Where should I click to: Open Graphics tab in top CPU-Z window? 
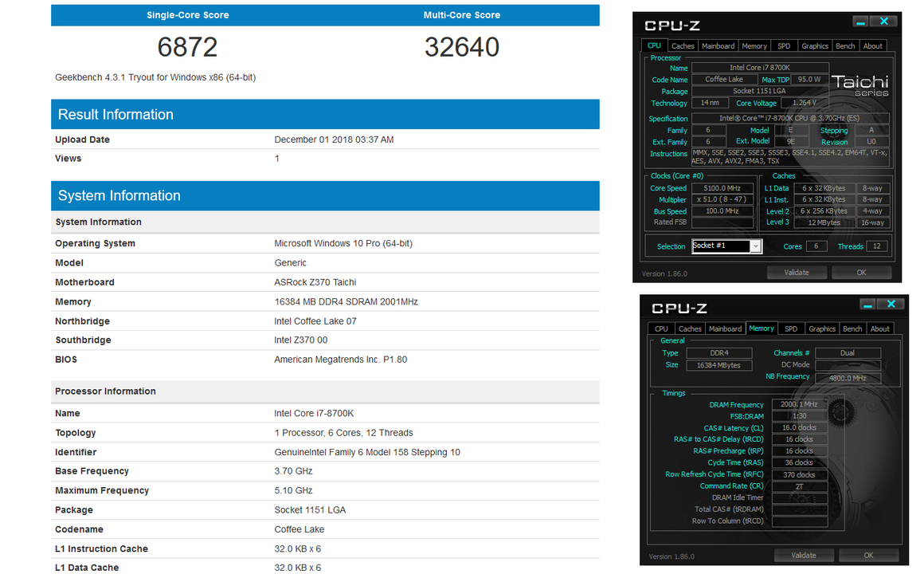(815, 46)
